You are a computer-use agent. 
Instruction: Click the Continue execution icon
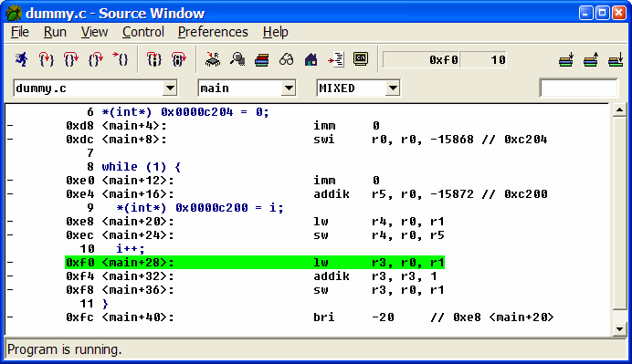point(121,59)
